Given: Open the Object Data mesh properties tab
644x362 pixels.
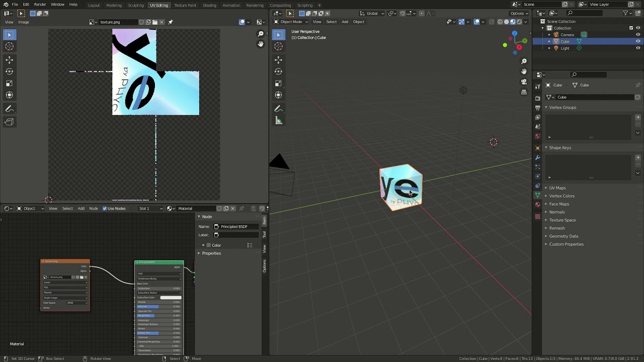Looking at the screenshot, I should point(537,195).
